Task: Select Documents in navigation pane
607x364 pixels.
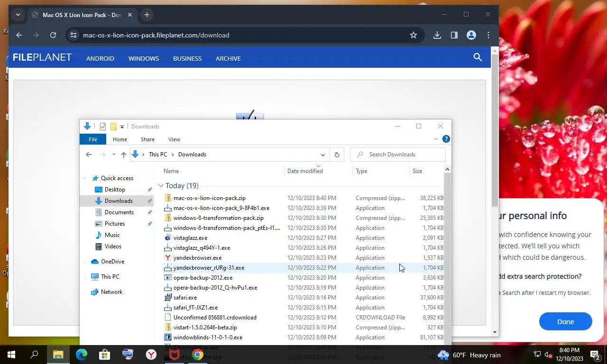Action: [119, 212]
